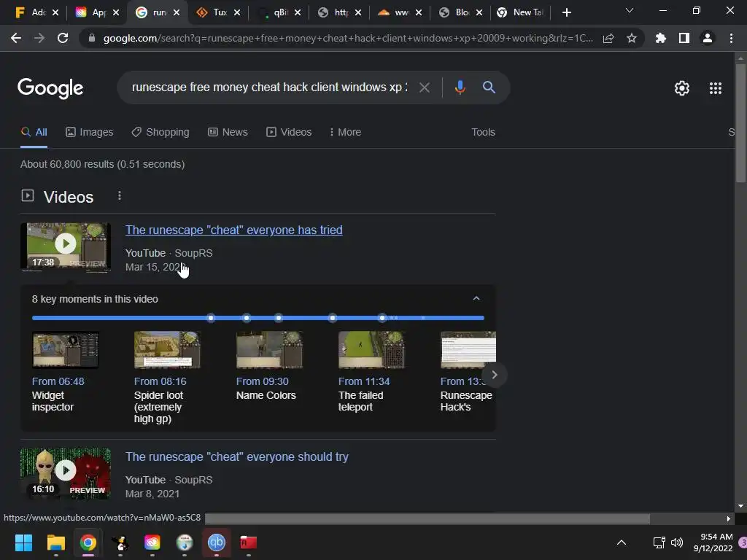Viewport: 747px width, 560px height.
Task: Click the horizontal scrollbar at bottom
Action: 427,518
